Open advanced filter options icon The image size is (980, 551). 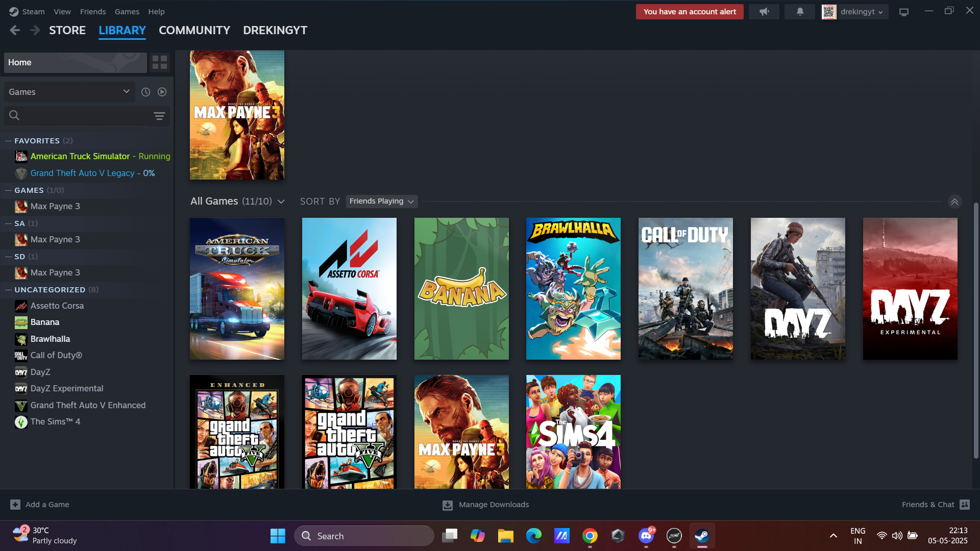coord(159,116)
